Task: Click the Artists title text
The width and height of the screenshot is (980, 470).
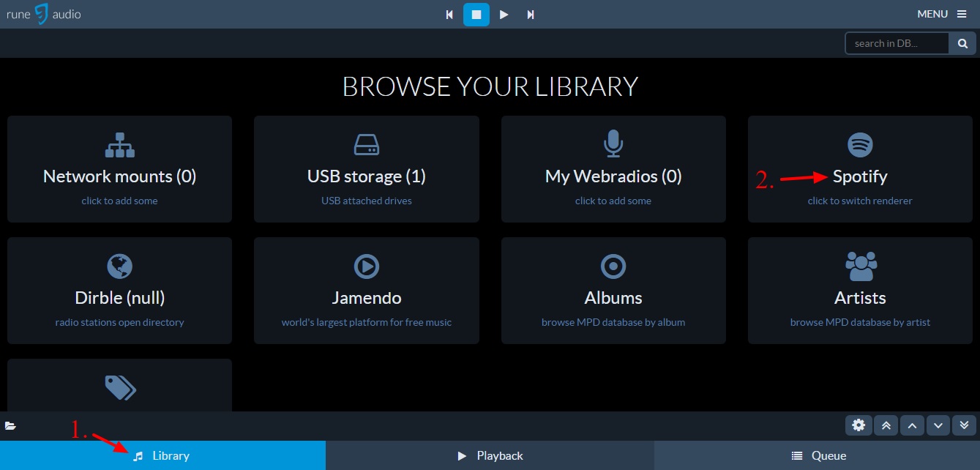Action: click(860, 298)
